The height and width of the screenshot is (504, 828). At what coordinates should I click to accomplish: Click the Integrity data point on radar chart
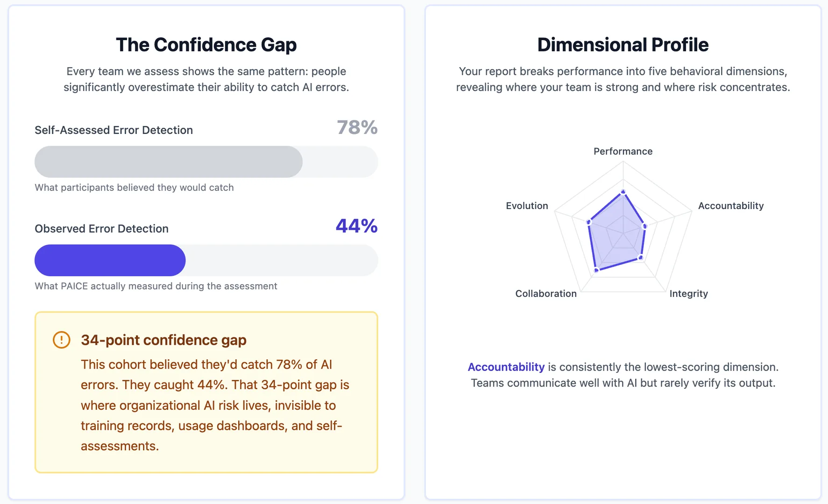point(641,258)
